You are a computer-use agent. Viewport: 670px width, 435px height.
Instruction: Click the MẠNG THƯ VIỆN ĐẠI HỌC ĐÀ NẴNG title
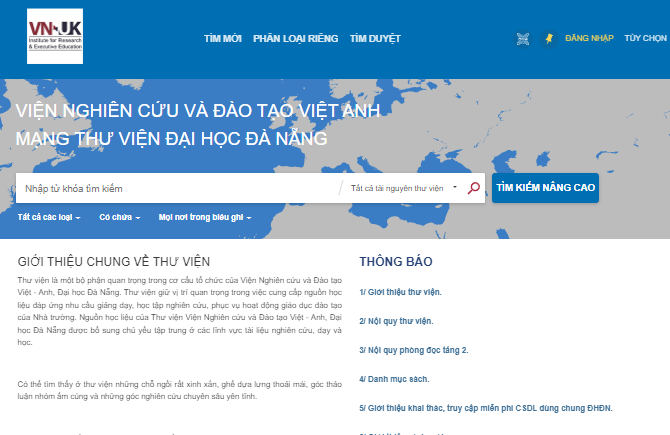coord(171,139)
